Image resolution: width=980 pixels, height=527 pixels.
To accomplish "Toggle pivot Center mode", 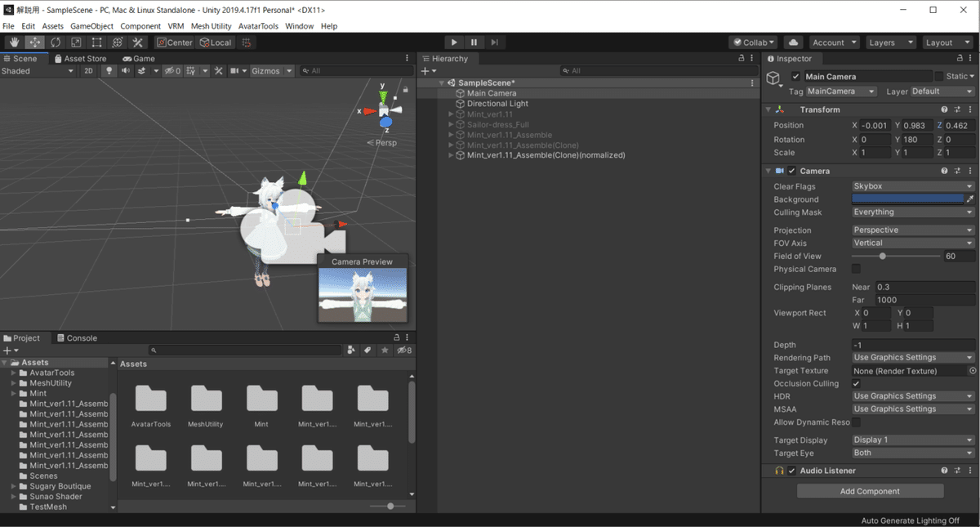I will [x=174, y=42].
